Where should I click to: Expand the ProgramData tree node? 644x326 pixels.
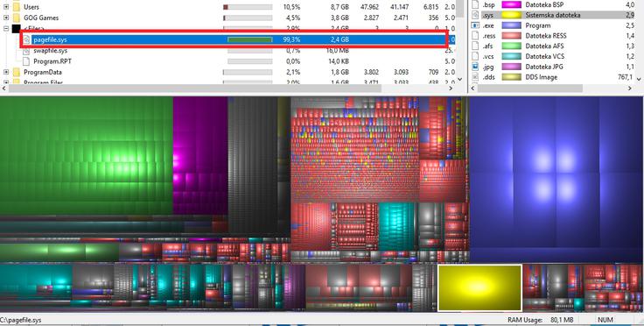pos(6,72)
